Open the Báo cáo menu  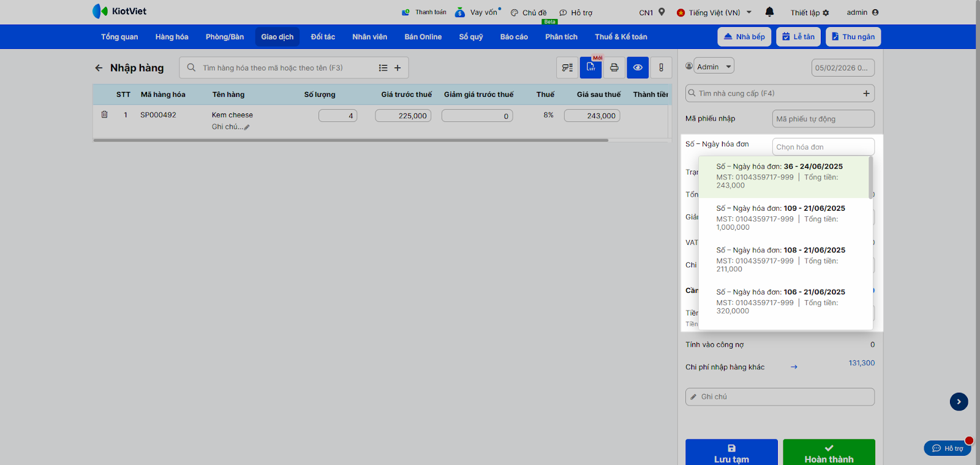[x=514, y=37]
